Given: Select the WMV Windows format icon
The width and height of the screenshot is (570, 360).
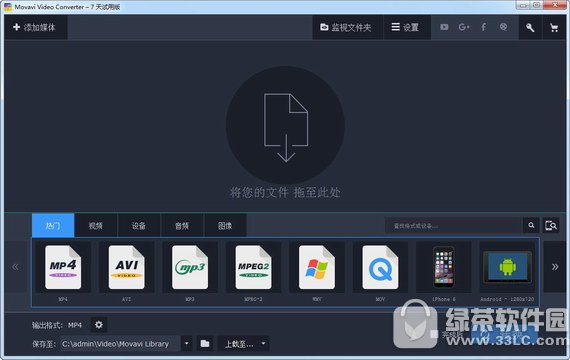Looking at the screenshot, I should click(x=317, y=267).
